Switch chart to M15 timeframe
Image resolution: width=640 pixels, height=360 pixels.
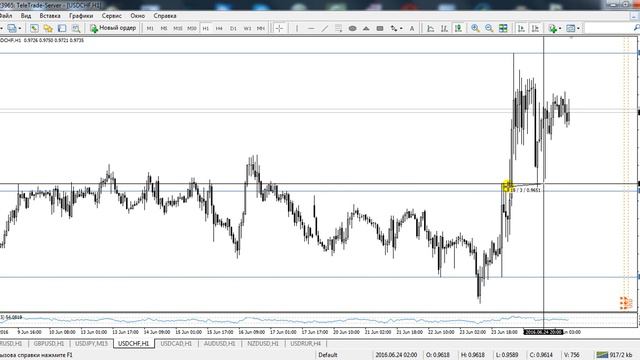point(178,28)
